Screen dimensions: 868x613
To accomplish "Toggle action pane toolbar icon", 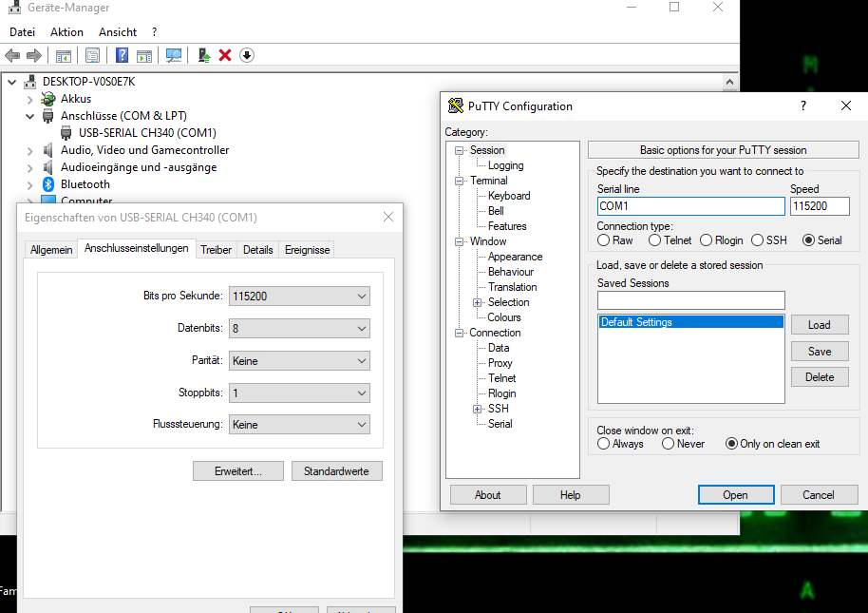I will pos(144,55).
